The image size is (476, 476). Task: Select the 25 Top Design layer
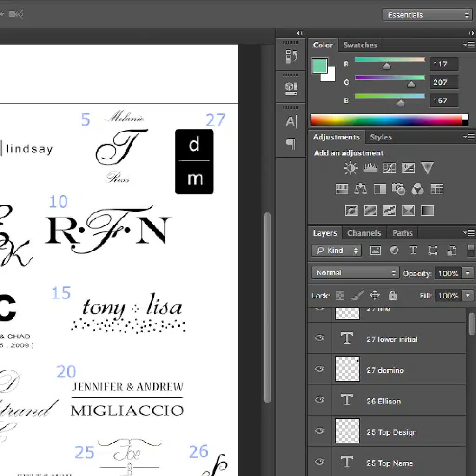coord(391,432)
